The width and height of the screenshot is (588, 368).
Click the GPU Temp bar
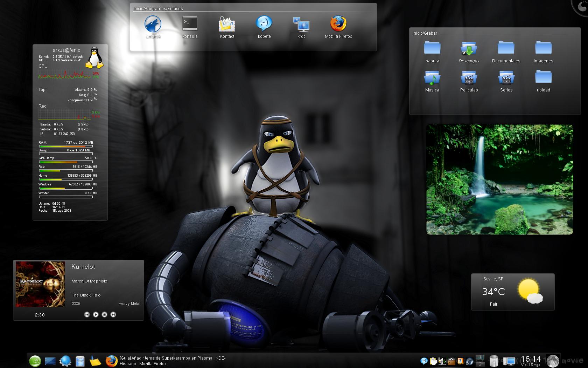(x=66, y=162)
